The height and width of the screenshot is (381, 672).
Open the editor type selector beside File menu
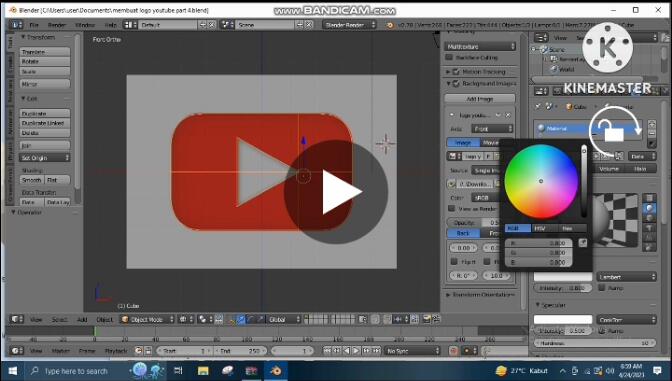[16, 25]
